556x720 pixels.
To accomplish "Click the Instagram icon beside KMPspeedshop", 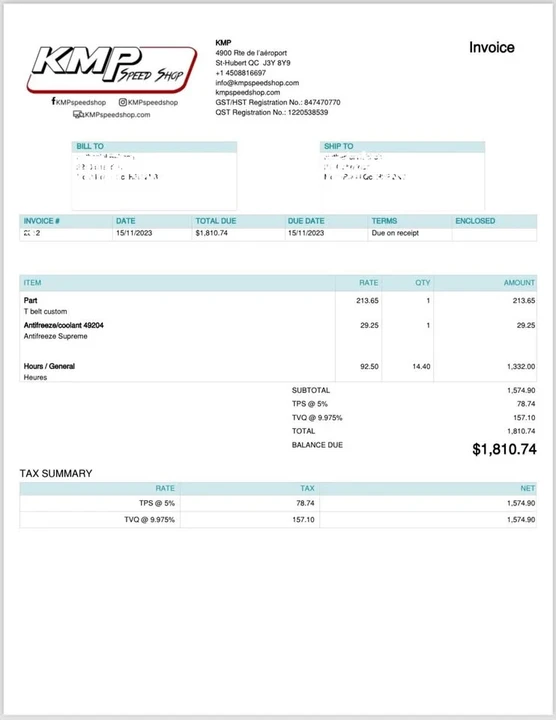I will pyautogui.click(x=123, y=102).
